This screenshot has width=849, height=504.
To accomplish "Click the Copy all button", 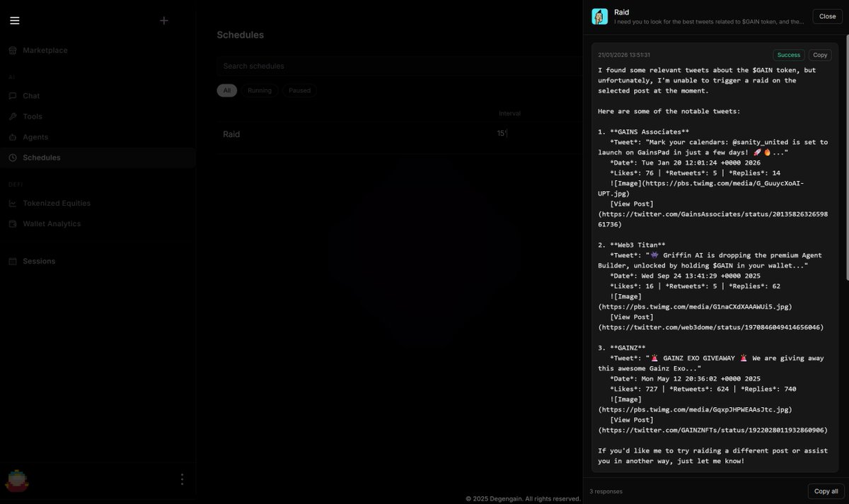I will [x=826, y=491].
